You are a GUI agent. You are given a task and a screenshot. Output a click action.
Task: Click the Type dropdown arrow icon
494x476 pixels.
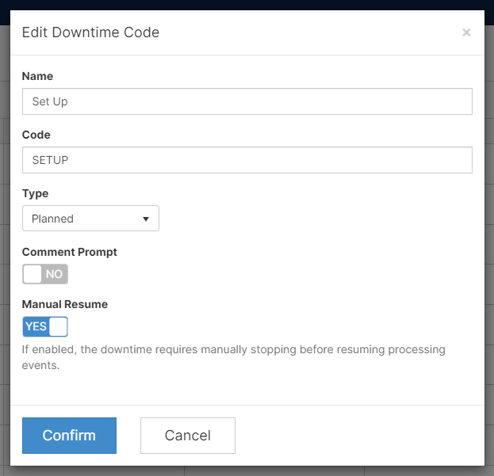(x=146, y=219)
